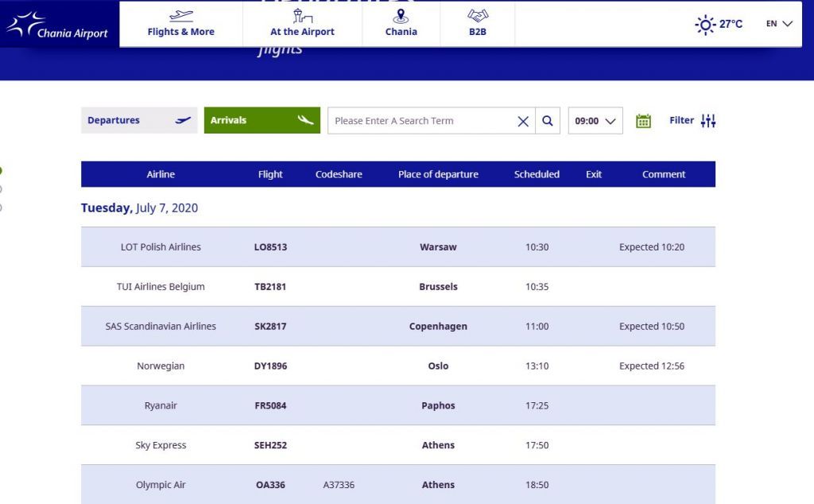Click the Scheduled column header
Image resolution: width=814 pixels, height=504 pixels.
coord(537,174)
